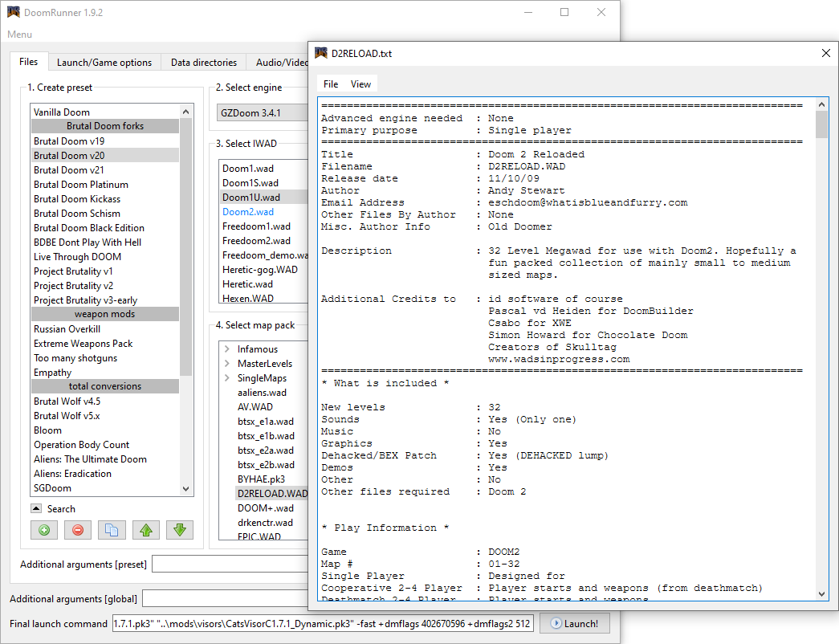Click Additional arguments [global] input field
Image resolution: width=839 pixels, height=644 pixels.
coord(226,598)
